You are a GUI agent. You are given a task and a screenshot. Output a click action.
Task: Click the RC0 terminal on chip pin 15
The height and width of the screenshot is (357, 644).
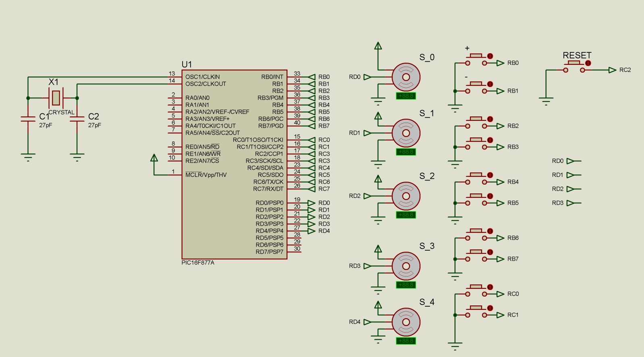(312, 140)
